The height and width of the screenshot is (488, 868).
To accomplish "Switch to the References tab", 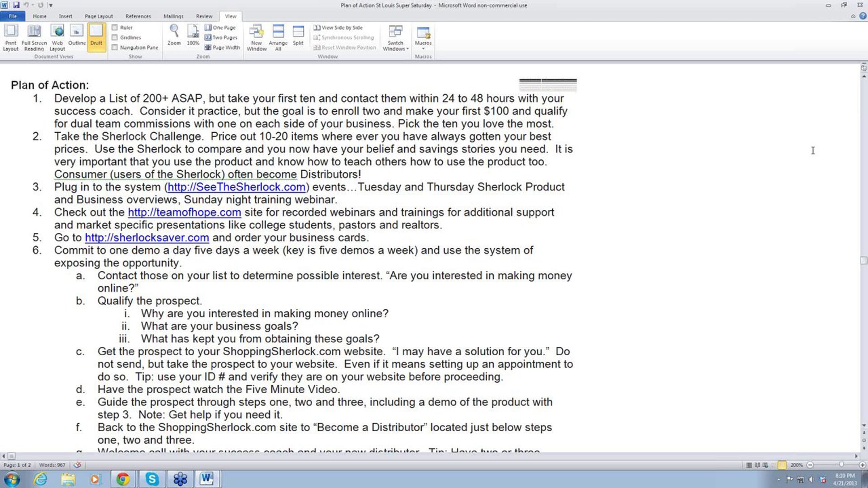I will [138, 16].
